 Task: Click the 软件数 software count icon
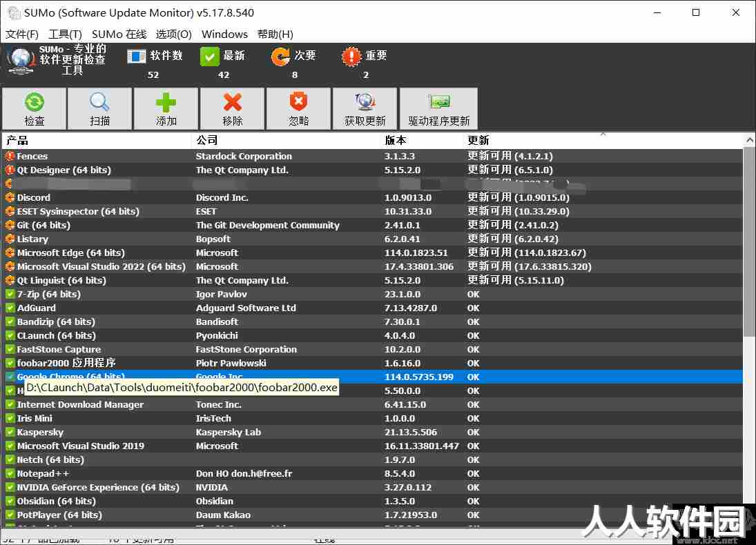(x=137, y=57)
